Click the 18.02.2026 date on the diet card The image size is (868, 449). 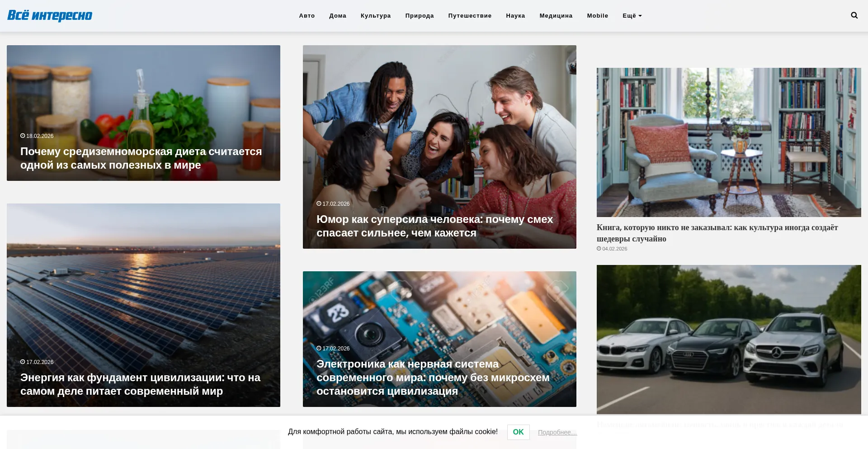pos(40,136)
